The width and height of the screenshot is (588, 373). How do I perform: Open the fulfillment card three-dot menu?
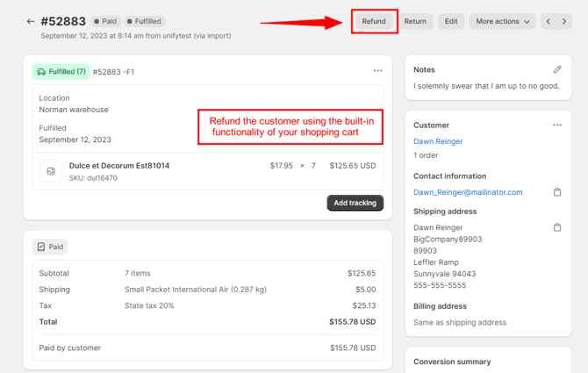coord(377,71)
